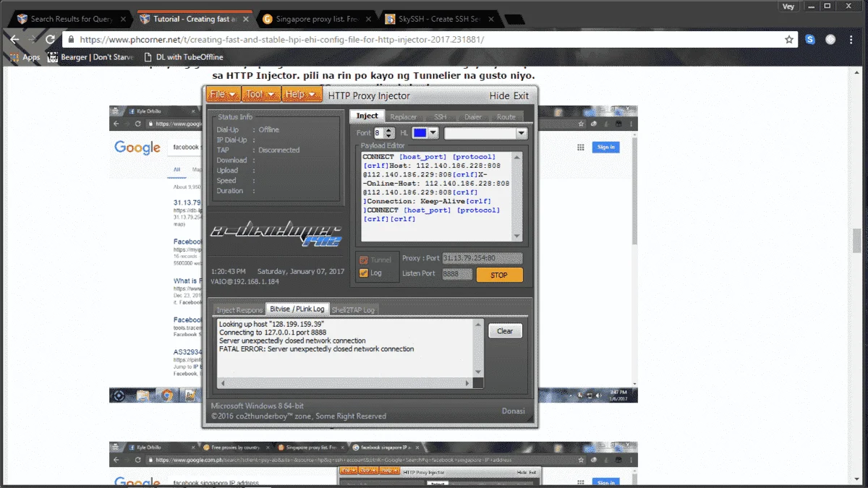Select the Bitvise / PLink Log tab
The image size is (868, 488).
click(x=297, y=309)
